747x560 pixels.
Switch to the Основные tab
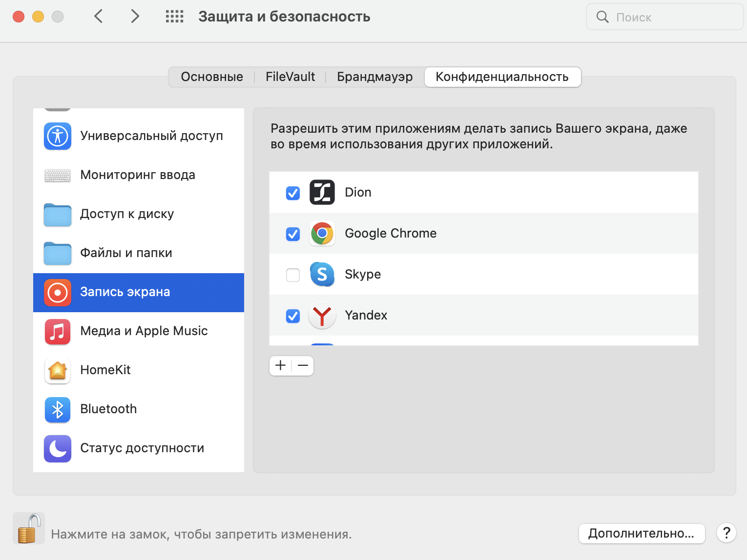pos(212,77)
